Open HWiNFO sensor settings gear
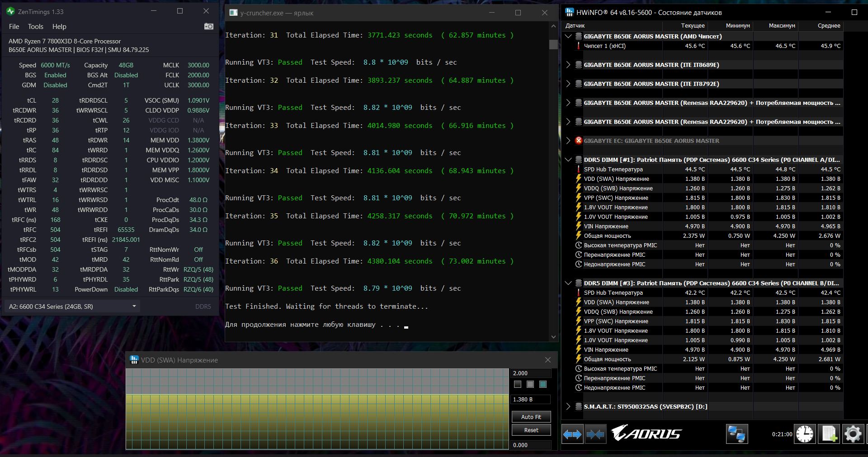 [x=853, y=434]
